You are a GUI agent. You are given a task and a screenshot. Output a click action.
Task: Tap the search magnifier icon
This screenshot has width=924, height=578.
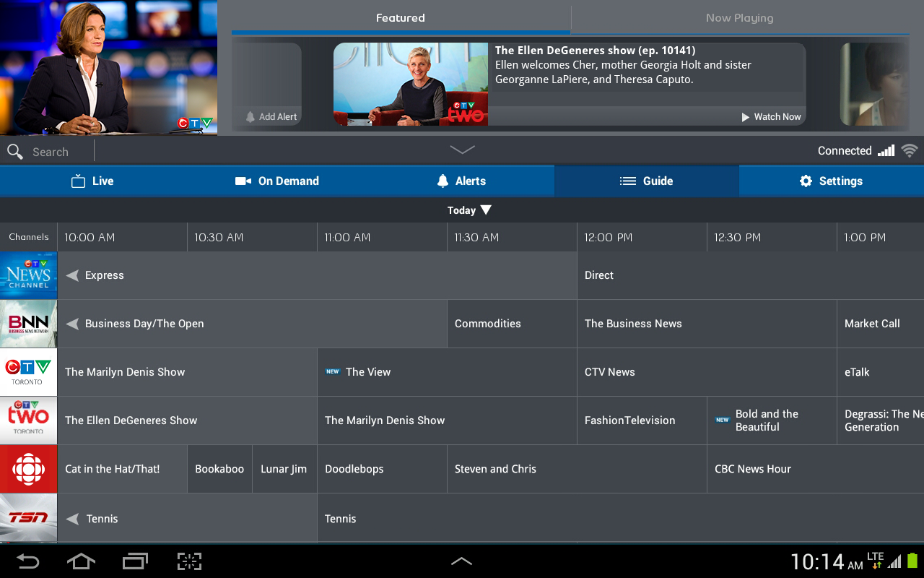click(15, 152)
